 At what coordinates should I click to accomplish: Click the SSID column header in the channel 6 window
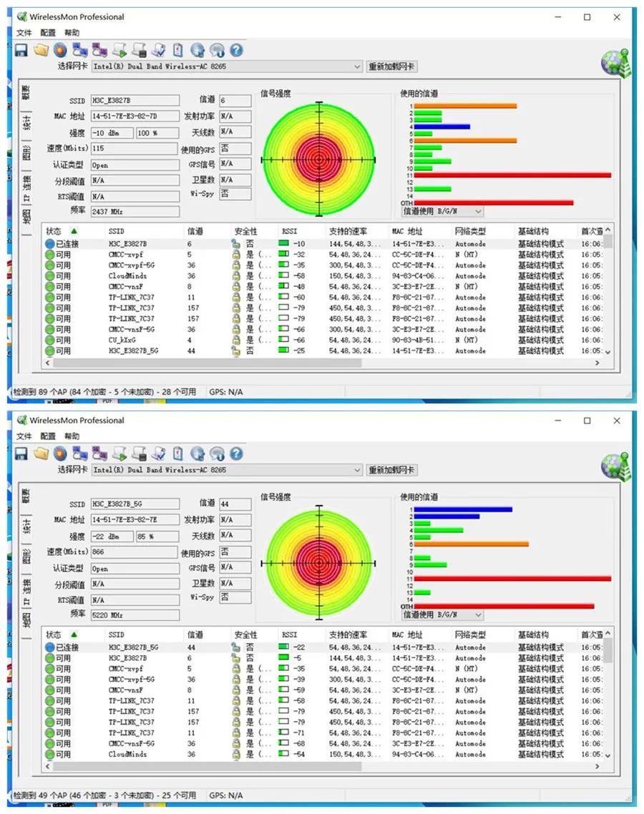[x=116, y=231]
